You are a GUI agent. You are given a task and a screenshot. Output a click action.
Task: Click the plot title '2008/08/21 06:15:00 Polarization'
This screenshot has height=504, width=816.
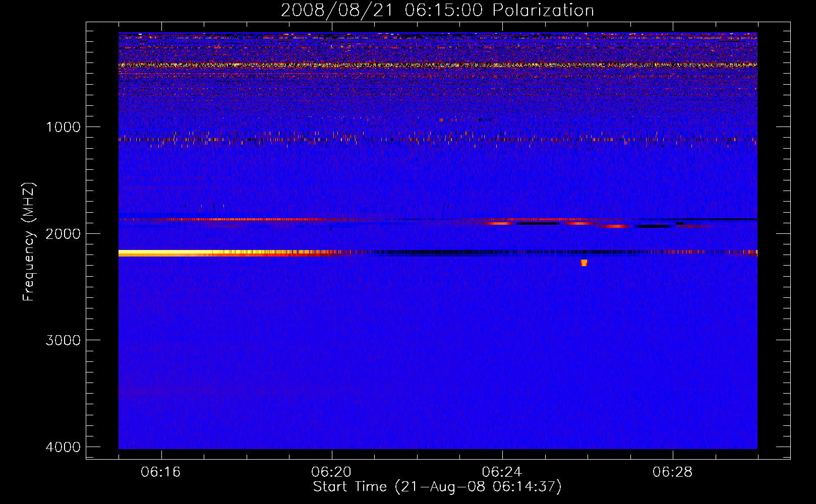437,10
